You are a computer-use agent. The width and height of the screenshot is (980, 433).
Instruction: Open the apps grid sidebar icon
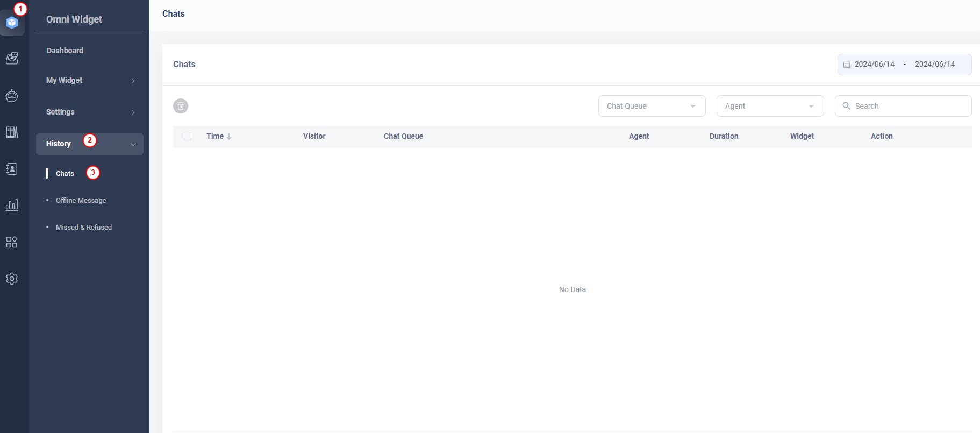(x=12, y=242)
